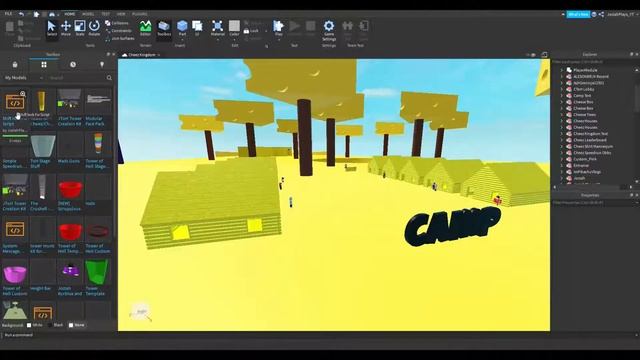640x360 pixels.
Task: Activate the Move tool
Action: point(66,29)
